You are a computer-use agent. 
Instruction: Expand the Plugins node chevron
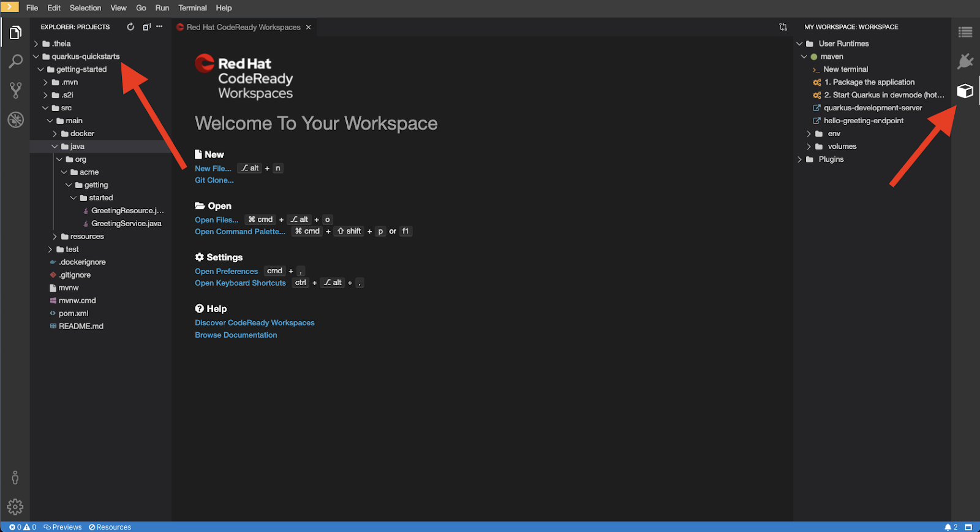pos(799,159)
